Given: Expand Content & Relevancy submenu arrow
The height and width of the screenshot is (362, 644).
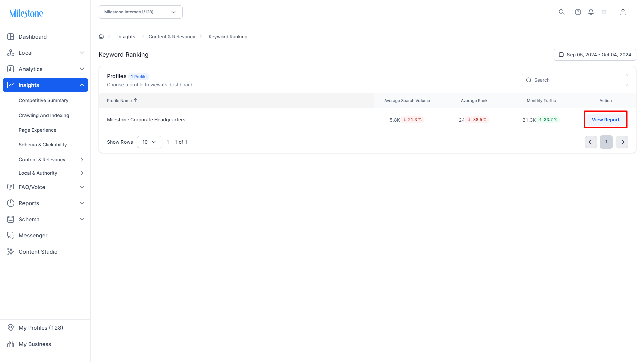Looking at the screenshot, I should 82,160.
